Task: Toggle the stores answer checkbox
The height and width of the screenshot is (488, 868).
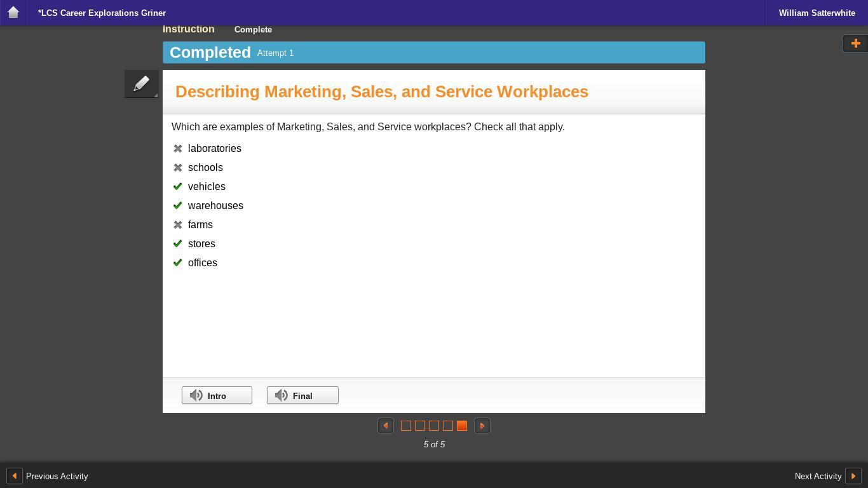Action: click(x=178, y=244)
